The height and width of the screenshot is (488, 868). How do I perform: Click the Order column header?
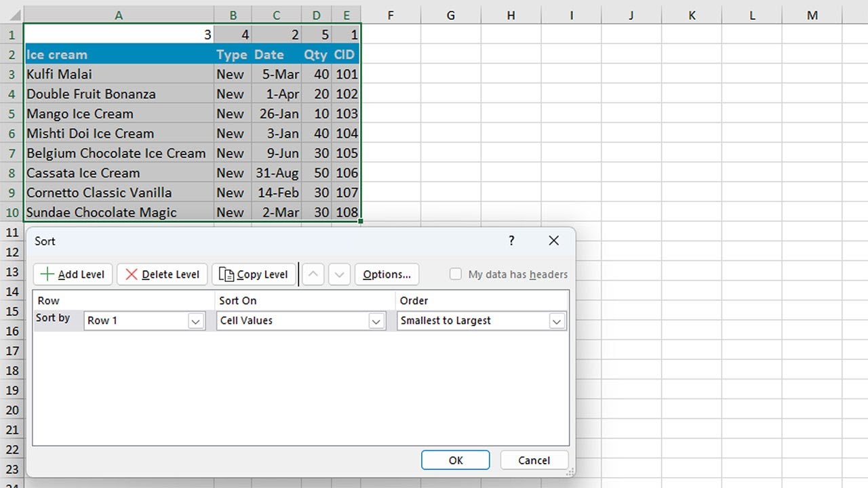pos(481,300)
